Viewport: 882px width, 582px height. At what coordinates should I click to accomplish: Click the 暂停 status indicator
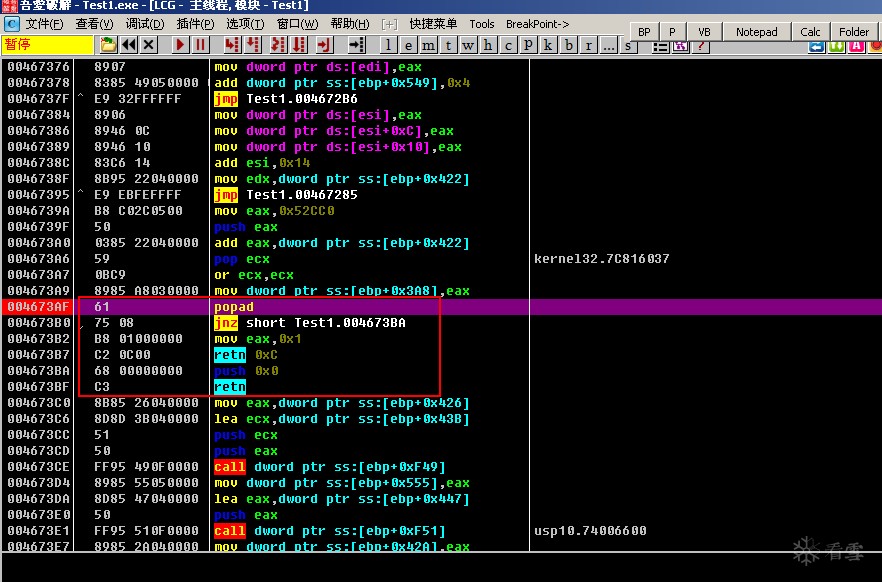[47, 44]
